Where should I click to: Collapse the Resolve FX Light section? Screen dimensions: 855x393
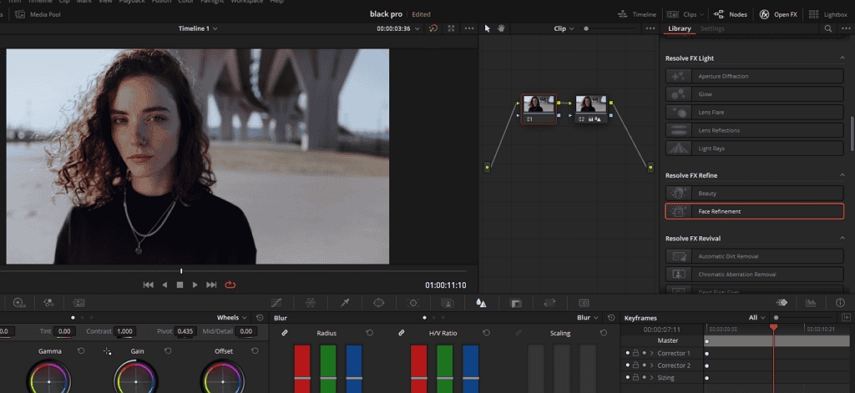coord(842,58)
